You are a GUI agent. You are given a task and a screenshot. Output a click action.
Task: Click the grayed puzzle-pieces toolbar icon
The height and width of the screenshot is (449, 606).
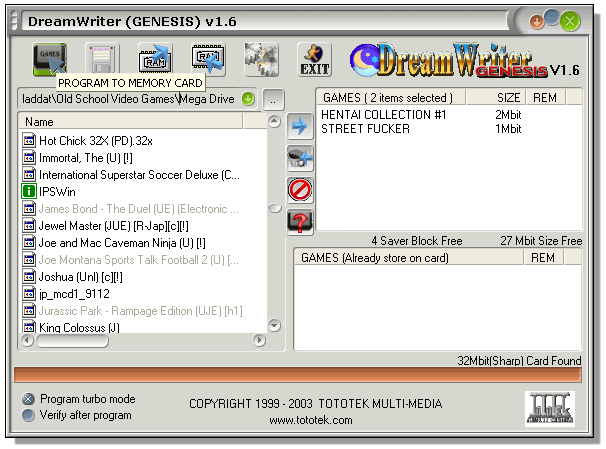(261, 59)
